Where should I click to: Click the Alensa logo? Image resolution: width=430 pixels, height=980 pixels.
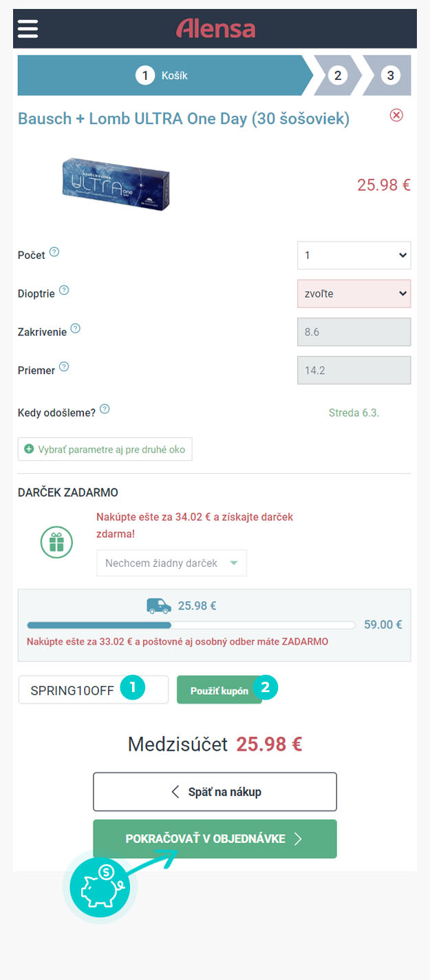click(215, 28)
